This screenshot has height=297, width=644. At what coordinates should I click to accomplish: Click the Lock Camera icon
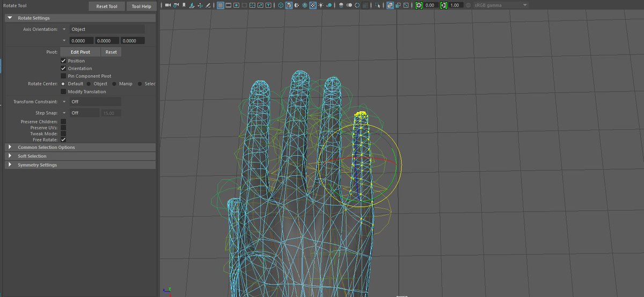click(176, 5)
